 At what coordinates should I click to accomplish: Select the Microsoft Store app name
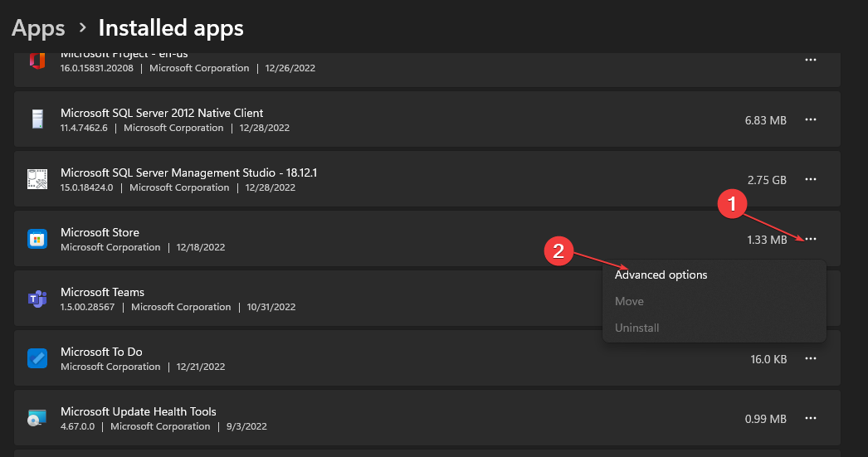point(100,232)
